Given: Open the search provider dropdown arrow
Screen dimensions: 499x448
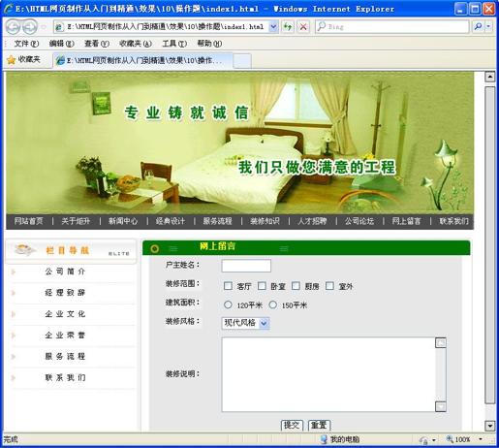Looking at the screenshot, I should [488, 27].
